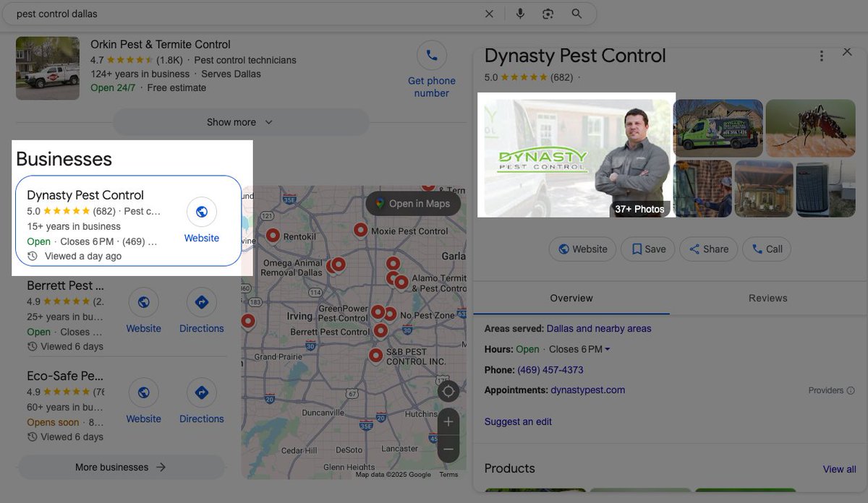Click the Website button in panel
This screenshot has height=503, width=868.
582,249
